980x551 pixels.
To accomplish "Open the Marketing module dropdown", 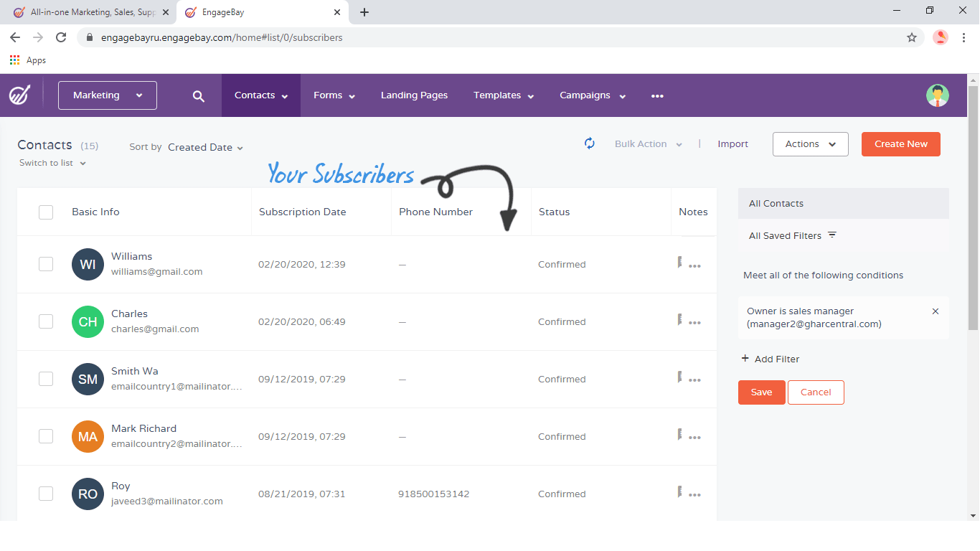I will pyautogui.click(x=108, y=95).
